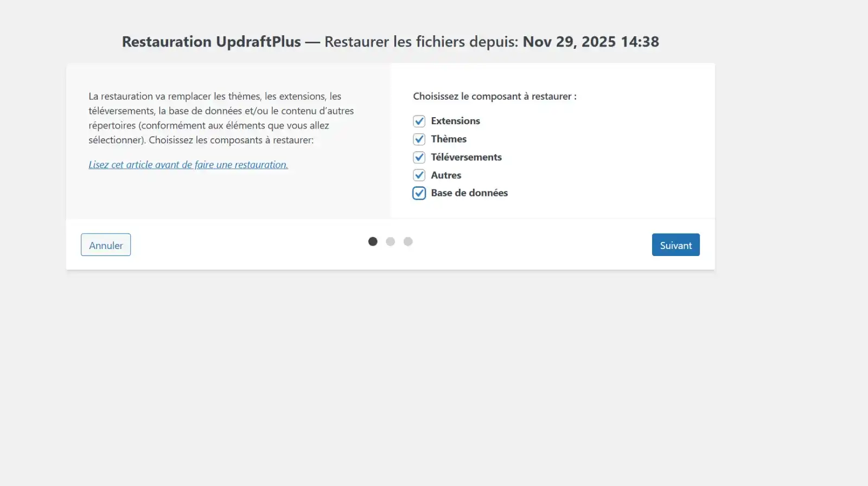The width and height of the screenshot is (868, 486).
Task: Click the backup date 'Nov 29, 2025 14:38'
Action: click(591, 42)
